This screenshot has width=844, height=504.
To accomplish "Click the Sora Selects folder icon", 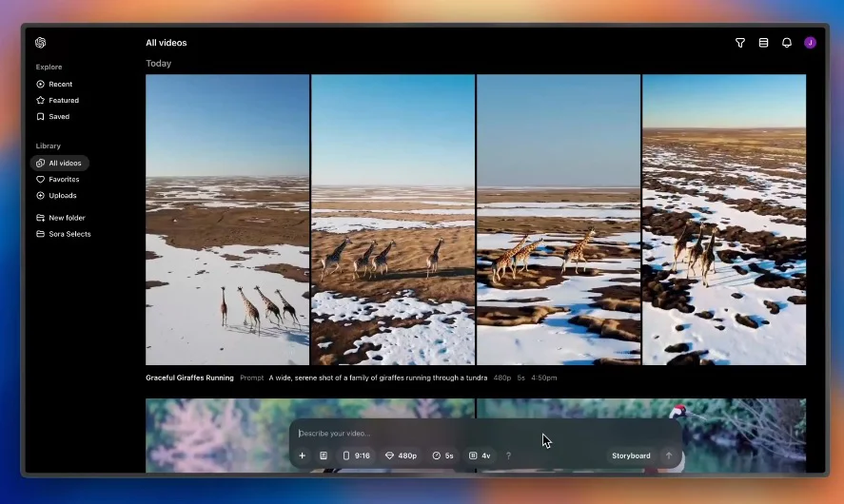I will (40, 234).
